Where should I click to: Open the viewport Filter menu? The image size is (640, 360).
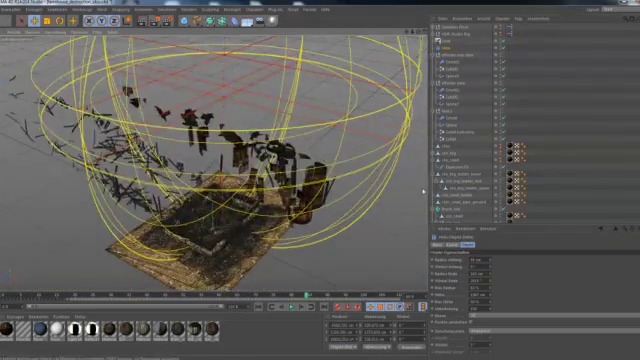(x=97, y=32)
